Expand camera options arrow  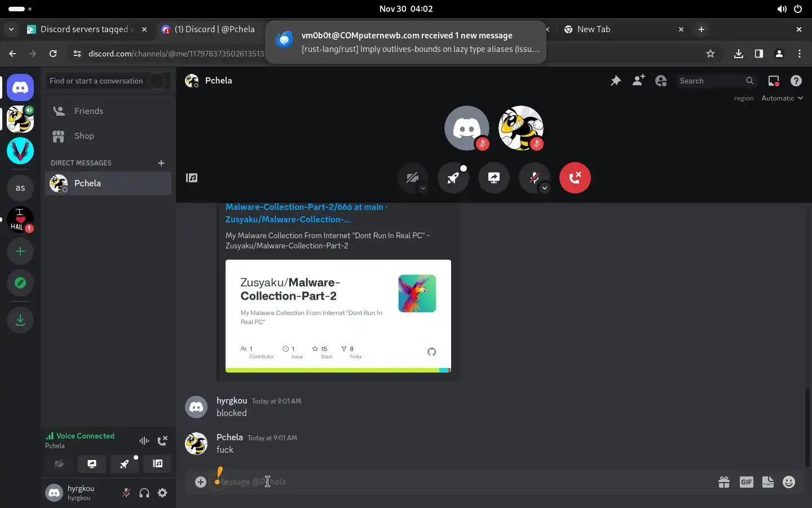coord(422,189)
